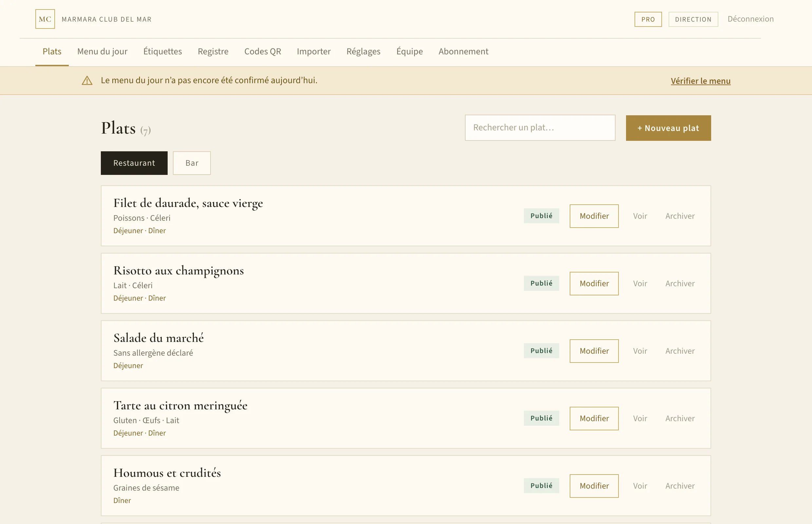
Task: View the Houmous et crudités dish
Action: click(640, 486)
